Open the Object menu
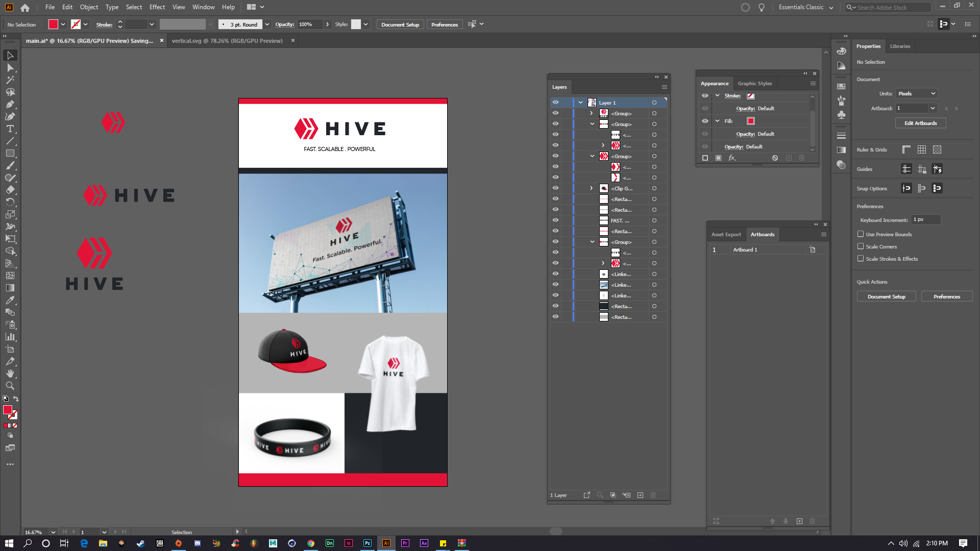The width and height of the screenshot is (980, 551). point(89,7)
